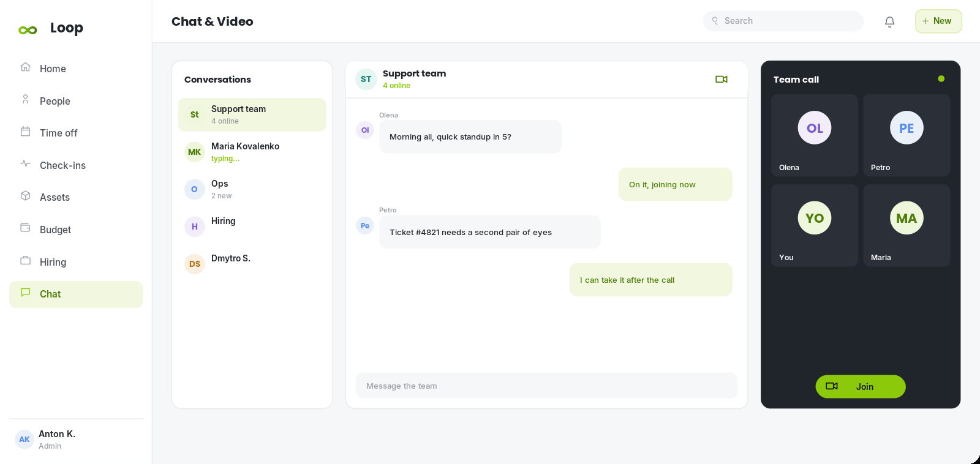This screenshot has width=980, height=464.
Task: Click the AK user avatar
Action: point(24,439)
